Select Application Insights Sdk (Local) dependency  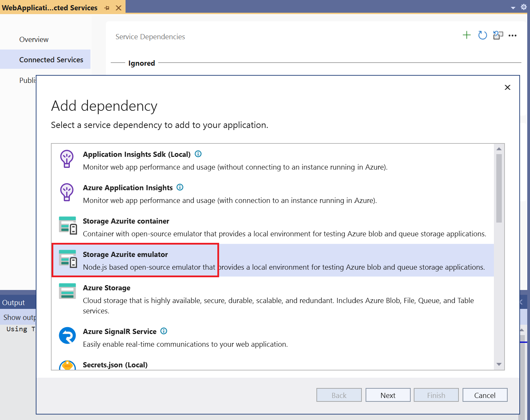pos(273,160)
